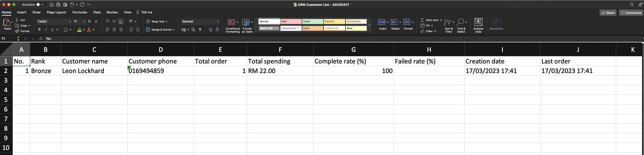Click the percent style icon
This screenshot has height=155, width=644.
coord(193,30)
